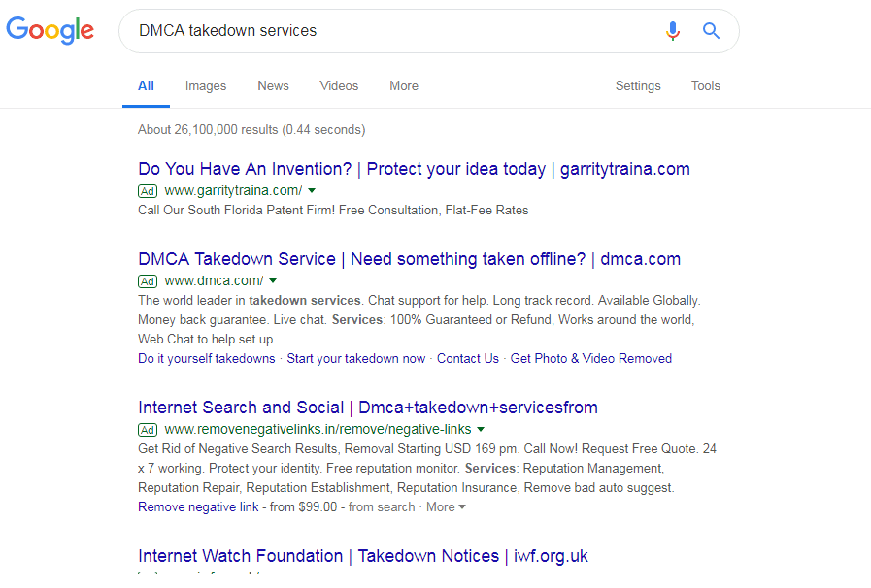Viewport: 871px width, 588px height.
Task: Expand the dropdown arrow beside www.garritytraina.com
Action: coord(312,191)
